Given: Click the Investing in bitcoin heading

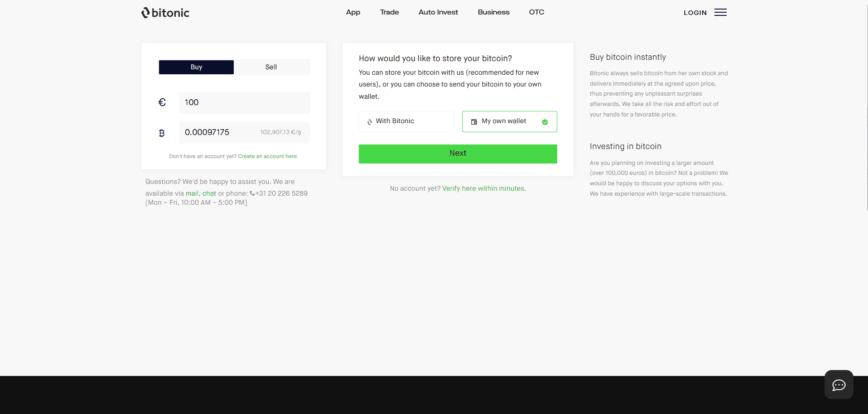Looking at the screenshot, I should 625,146.
